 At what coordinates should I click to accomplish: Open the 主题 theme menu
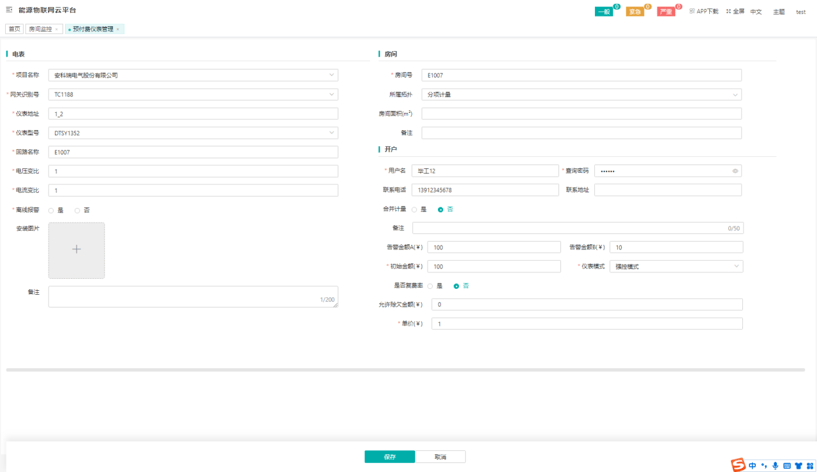[x=779, y=11]
